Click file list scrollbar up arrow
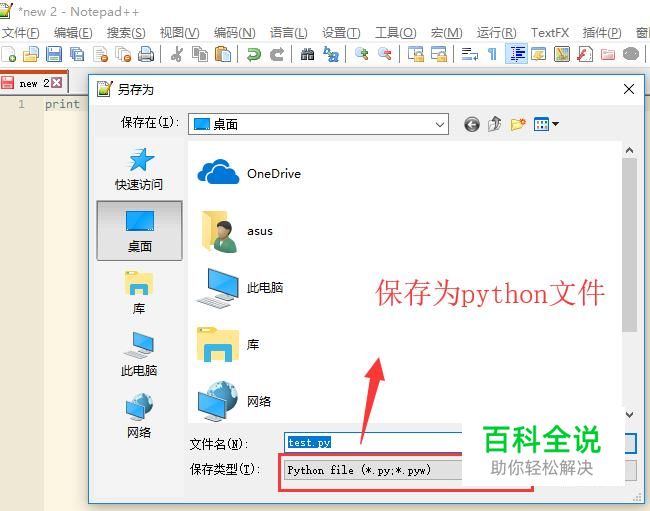Viewport: 650px width, 511px height. pyautogui.click(x=630, y=150)
